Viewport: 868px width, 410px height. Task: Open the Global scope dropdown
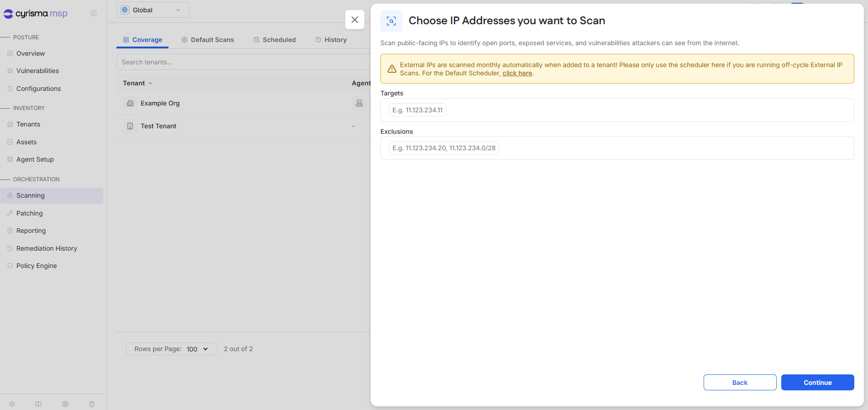pos(153,10)
